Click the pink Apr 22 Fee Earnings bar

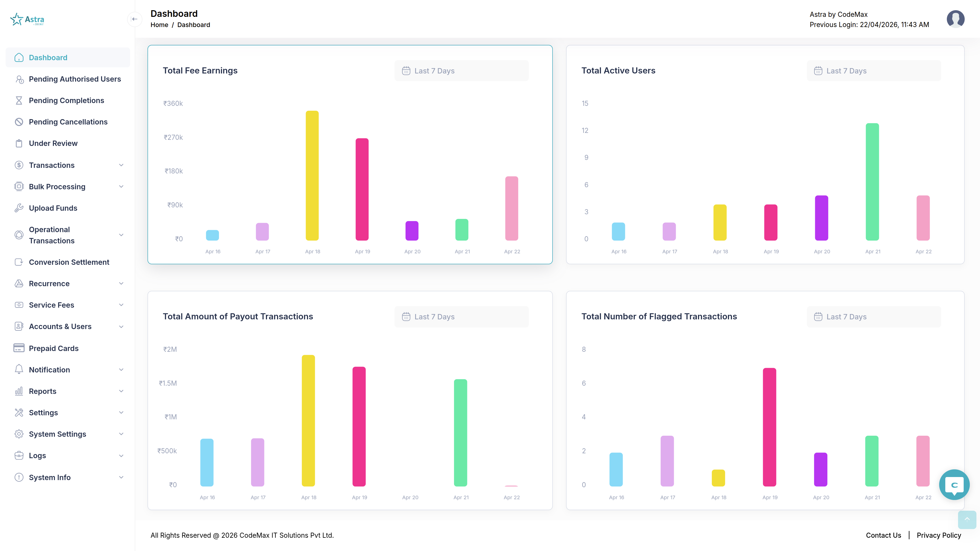tap(511, 208)
